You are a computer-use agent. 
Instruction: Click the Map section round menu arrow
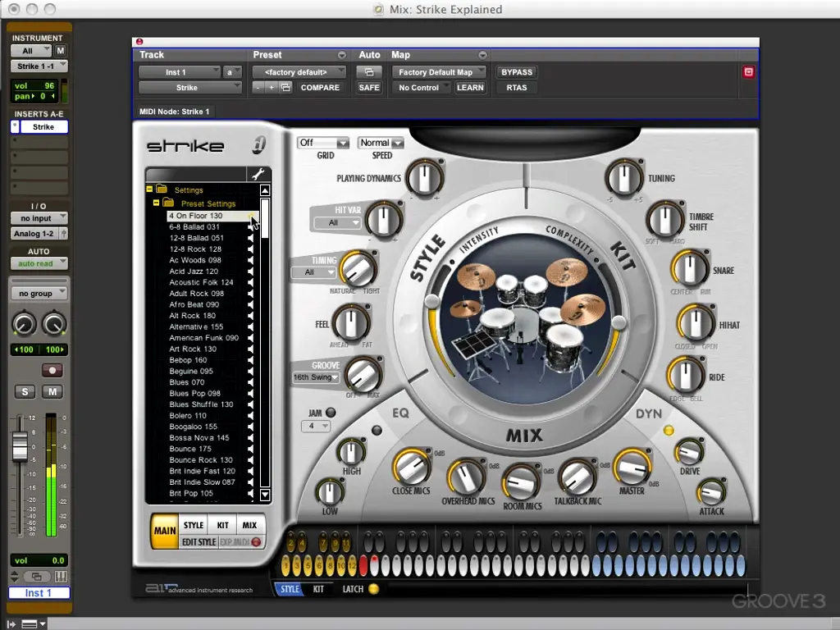tap(482, 55)
